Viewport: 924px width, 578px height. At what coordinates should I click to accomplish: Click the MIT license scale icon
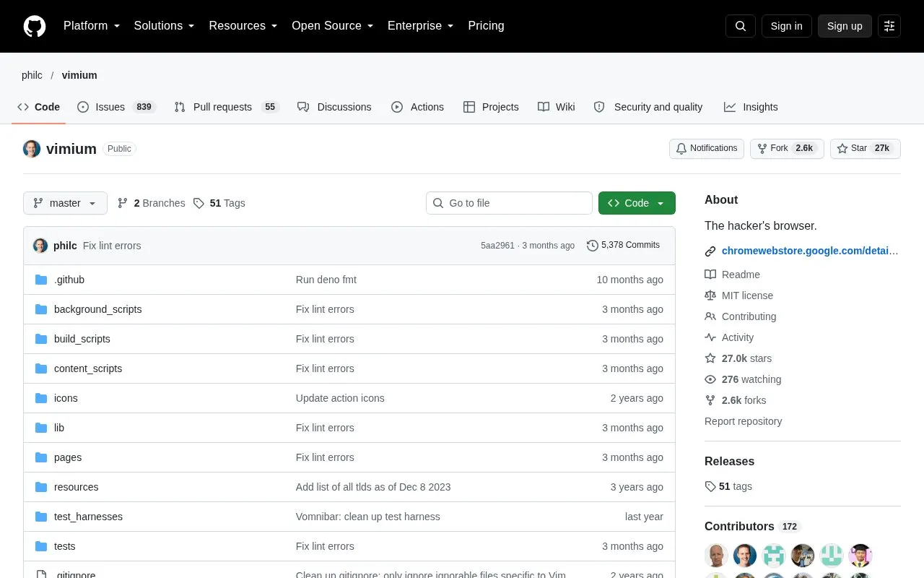[710, 296]
